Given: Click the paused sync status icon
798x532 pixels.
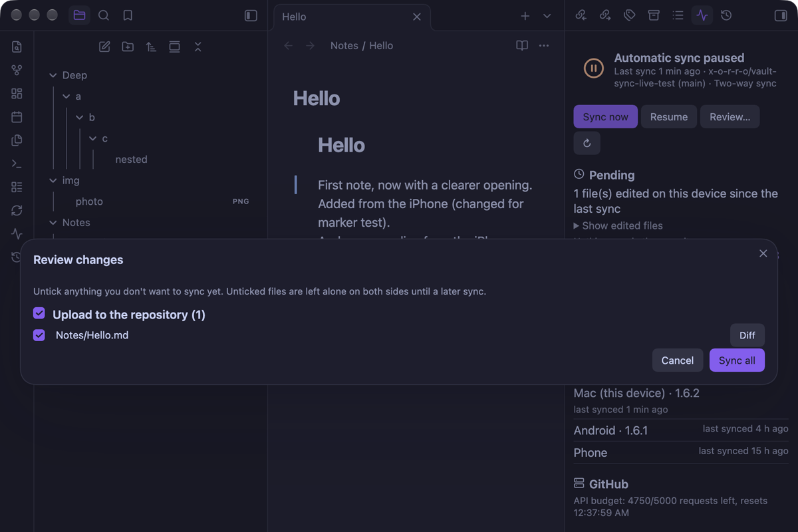Looking at the screenshot, I should click(594, 68).
